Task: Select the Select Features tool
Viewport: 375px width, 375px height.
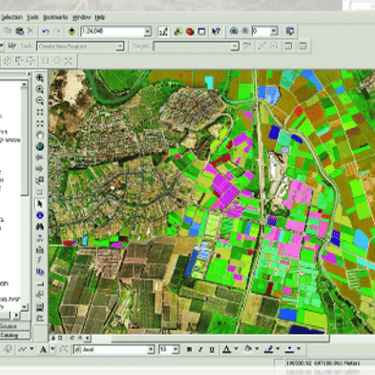Action: pos(40,180)
